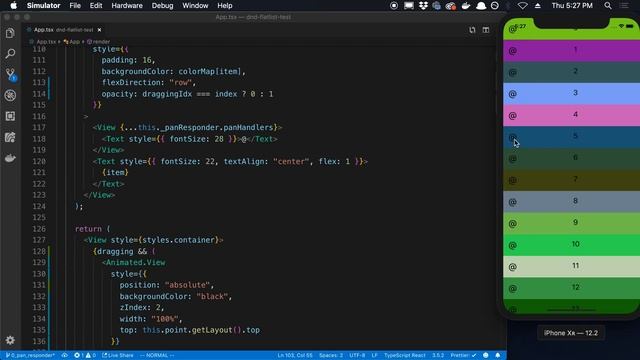Close the App.tsx editor tab

tap(99, 30)
